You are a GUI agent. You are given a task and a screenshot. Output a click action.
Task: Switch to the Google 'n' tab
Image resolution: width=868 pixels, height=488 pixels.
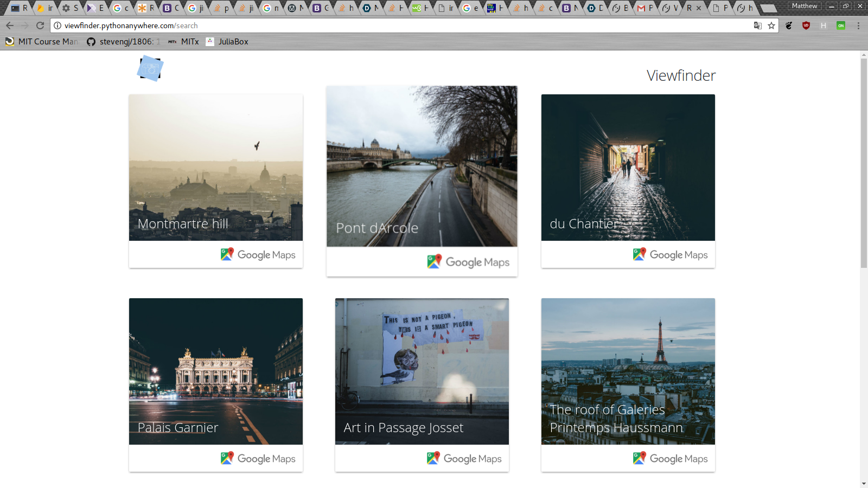(271, 8)
